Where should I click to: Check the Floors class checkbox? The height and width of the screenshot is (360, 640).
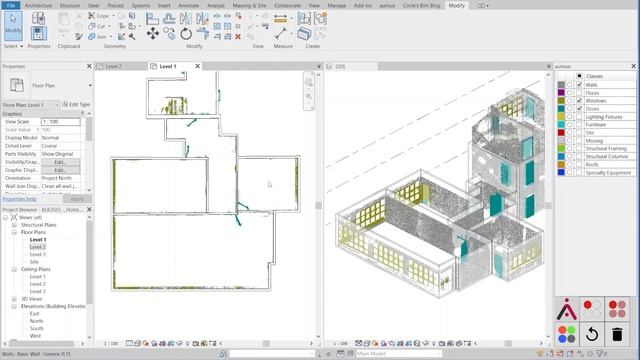click(579, 93)
